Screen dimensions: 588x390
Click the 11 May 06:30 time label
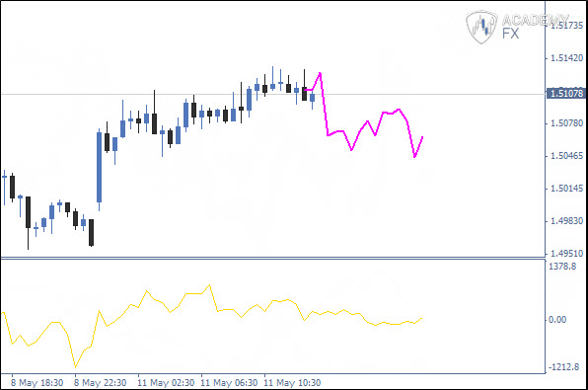(x=229, y=383)
